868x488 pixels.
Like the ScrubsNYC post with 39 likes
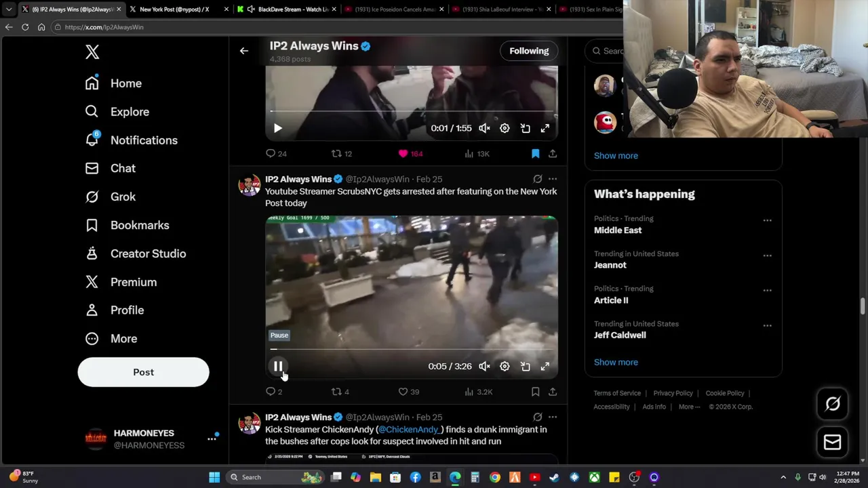click(x=409, y=392)
